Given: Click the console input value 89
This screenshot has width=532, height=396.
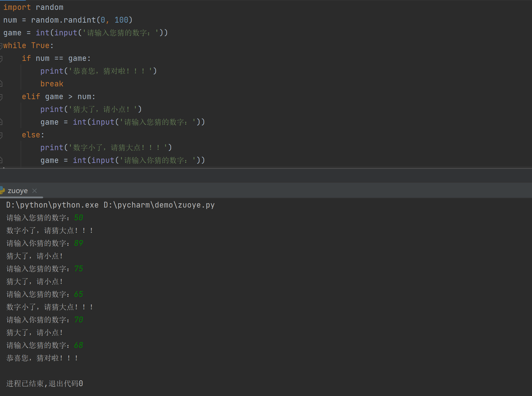Looking at the screenshot, I should coord(79,243).
